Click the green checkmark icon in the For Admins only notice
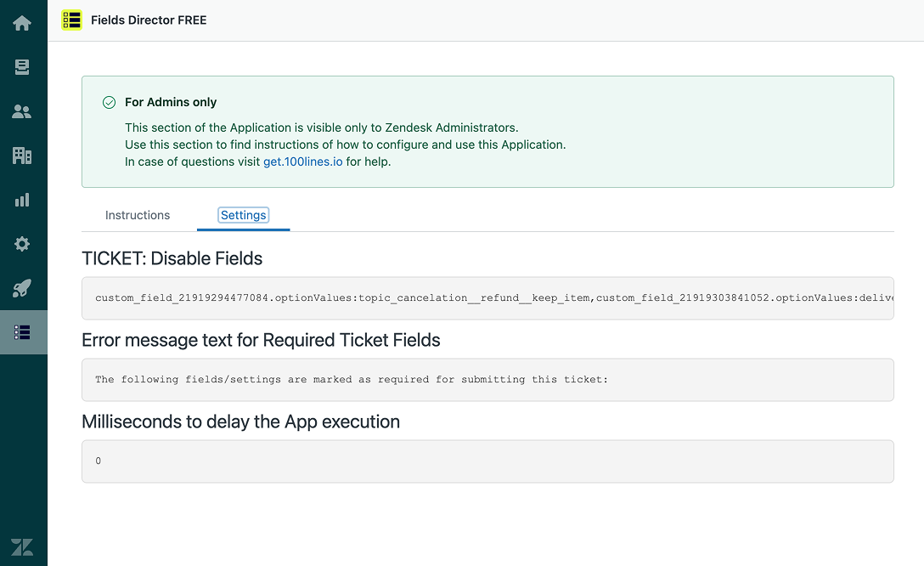 [109, 102]
